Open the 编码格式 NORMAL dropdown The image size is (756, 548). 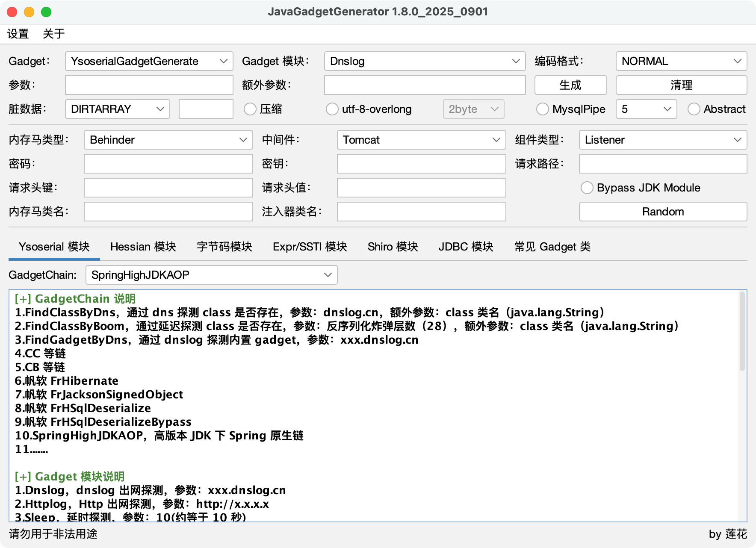(681, 61)
